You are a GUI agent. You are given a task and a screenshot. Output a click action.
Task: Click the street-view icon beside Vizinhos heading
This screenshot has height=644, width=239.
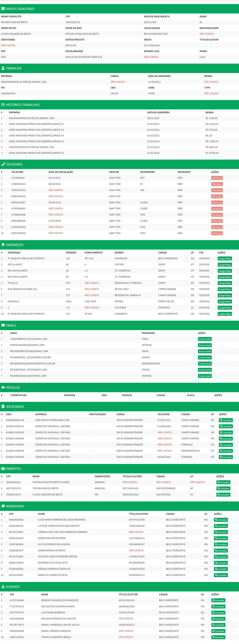(x=3, y=587)
